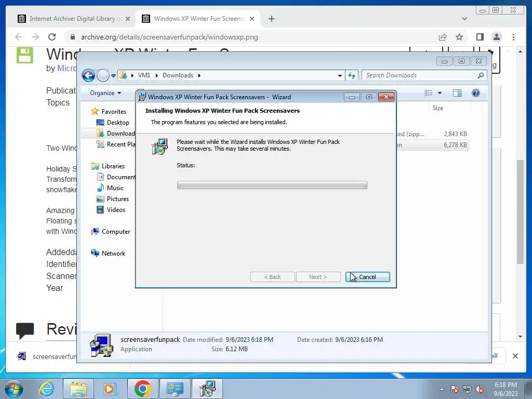Image resolution: width=532 pixels, height=399 pixels.
Task: Show hidden system tray icons
Action: coord(442,389)
